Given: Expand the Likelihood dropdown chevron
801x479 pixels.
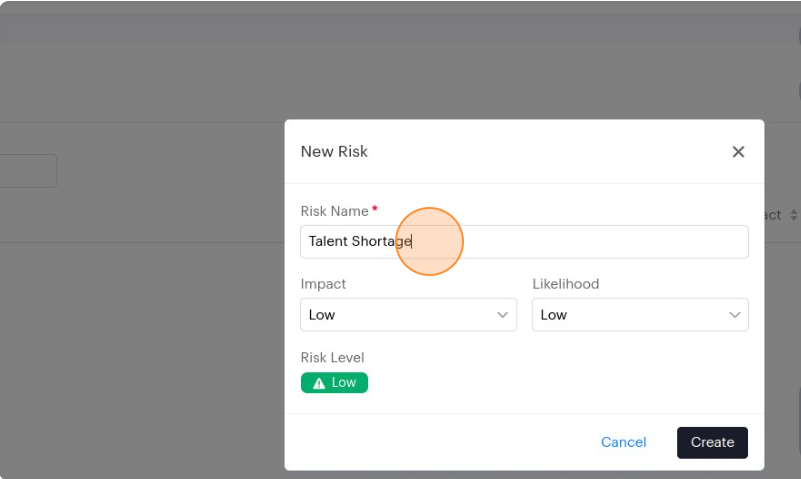Looking at the screenshot, I should pos(734,315).
